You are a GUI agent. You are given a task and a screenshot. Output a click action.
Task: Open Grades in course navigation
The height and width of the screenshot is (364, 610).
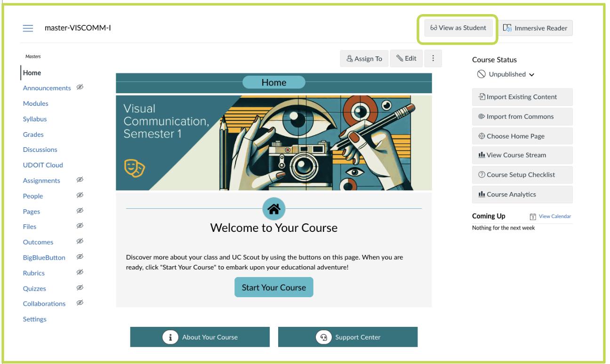pyautogui.click(x=33, y=135)
